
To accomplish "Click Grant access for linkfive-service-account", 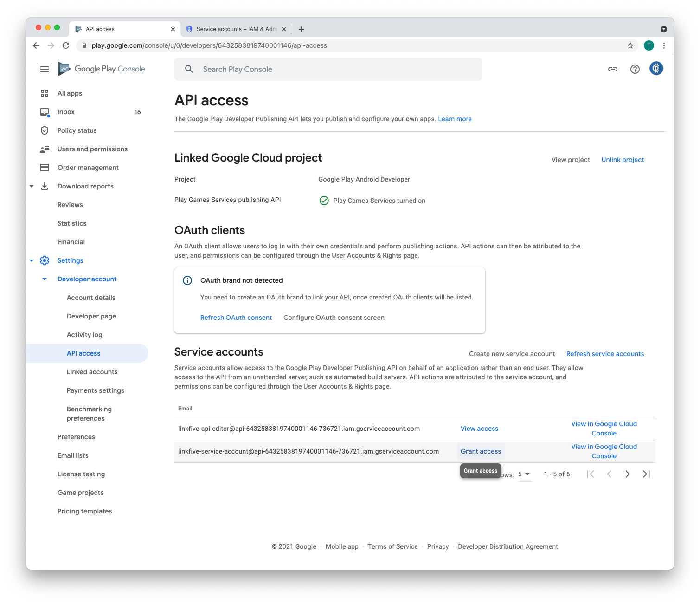I will tap(481, 451).
